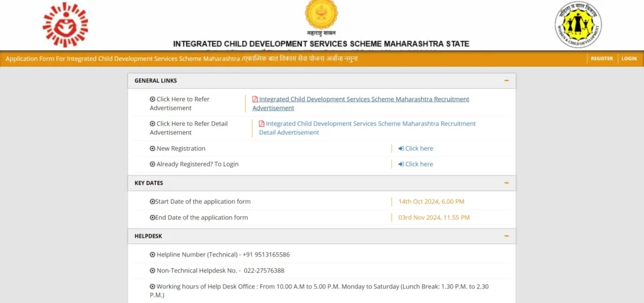This screenshot has width=644, height=303.
Task: Click bullet icon next to Start Date label
Action: point(152,202)
